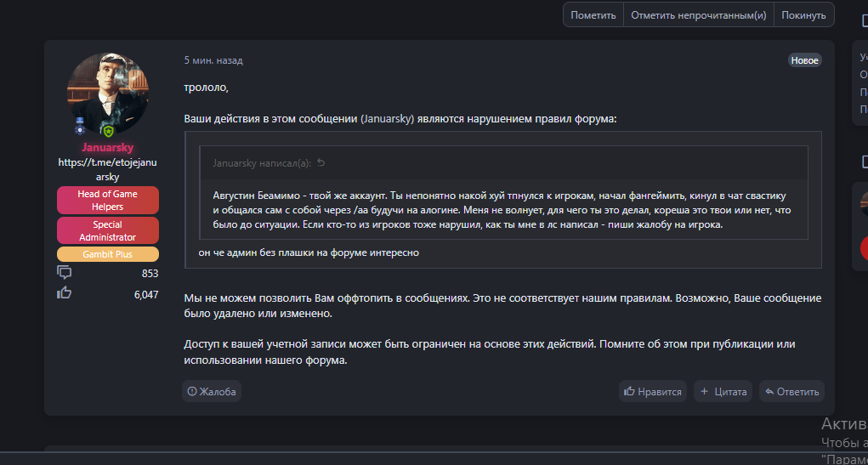Select Отметить непрочитанным(и) option
Screen dimensions: 868x465
point(698,15)
